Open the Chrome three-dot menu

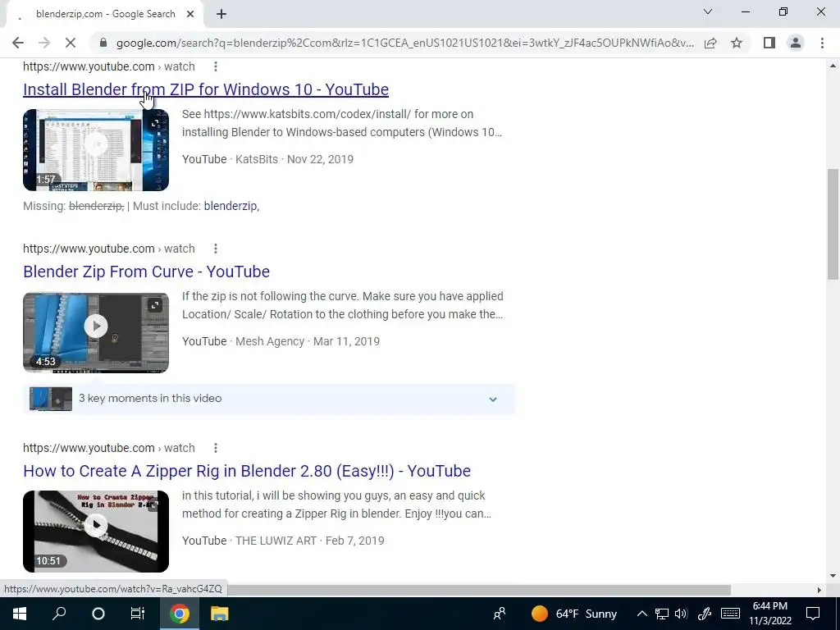822,43
